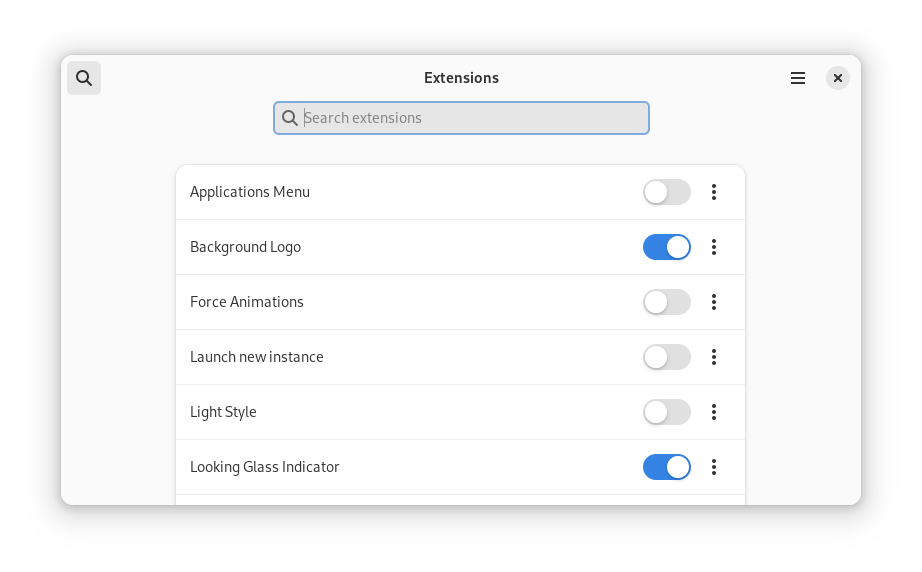Click the Extensions window title
The height and width of the screenshot is (572, 922).
tap(461, 78)
